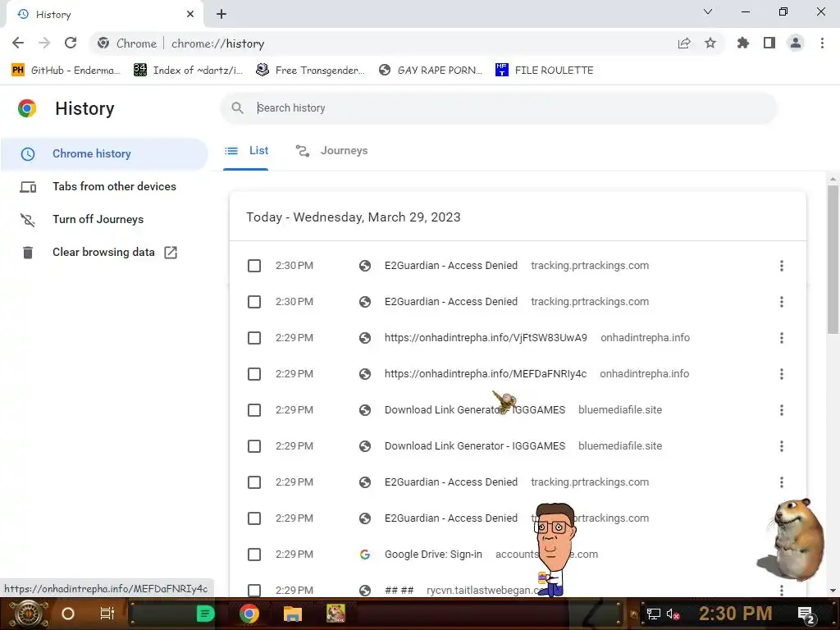Open the green notes app on taskbar
The height and width of the screenshot is (630, 840).
204,614
